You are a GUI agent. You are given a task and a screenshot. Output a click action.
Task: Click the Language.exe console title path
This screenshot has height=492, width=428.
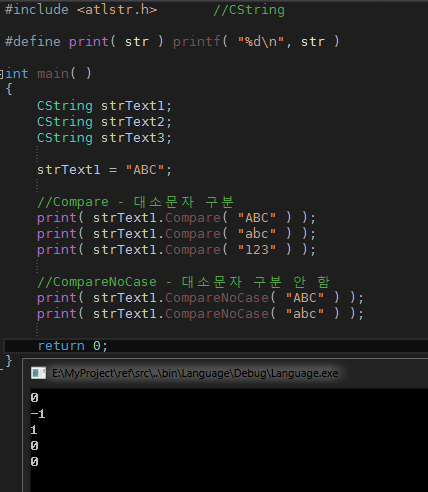pos(195,373)
